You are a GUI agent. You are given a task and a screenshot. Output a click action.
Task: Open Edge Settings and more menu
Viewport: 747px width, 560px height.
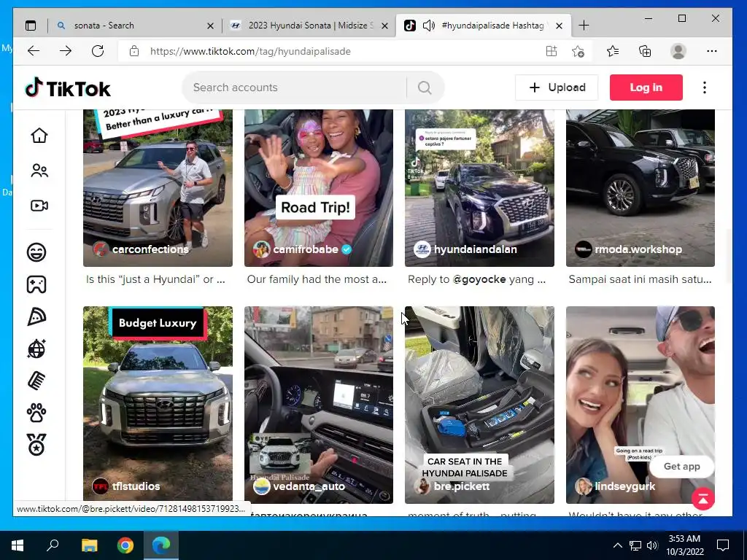pos(712,51)
